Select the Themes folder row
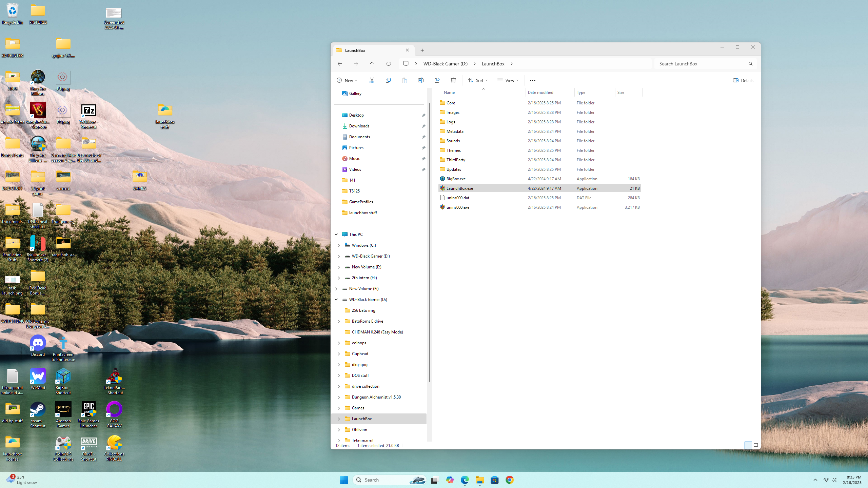The image size is (868, 488). pos(539,150)
